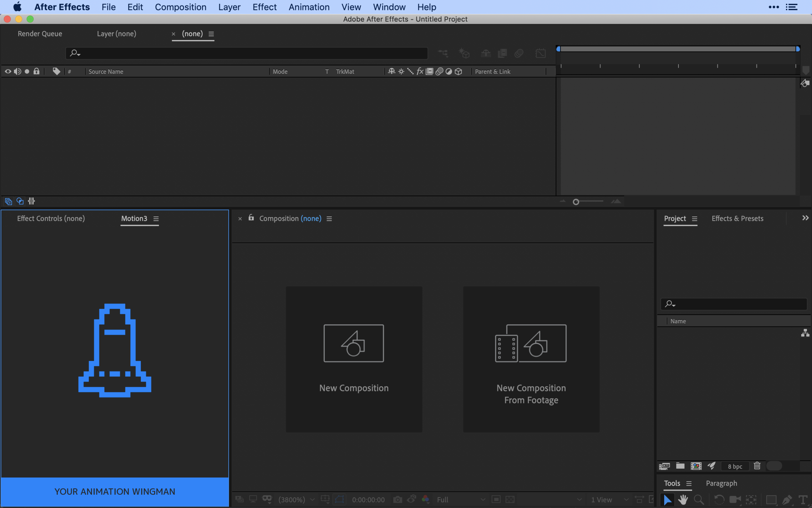Image resolution: width=812 pixels, height=508 pixels.
Task: Expand hidden panel tabs double chevron
Action: click(x=805, y=218)
